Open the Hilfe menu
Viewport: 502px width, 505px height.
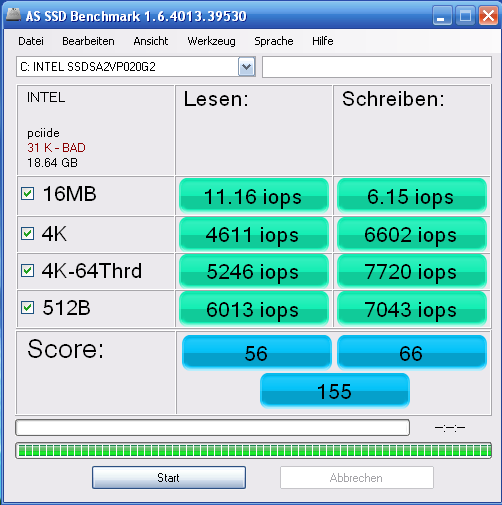[323, 41]
